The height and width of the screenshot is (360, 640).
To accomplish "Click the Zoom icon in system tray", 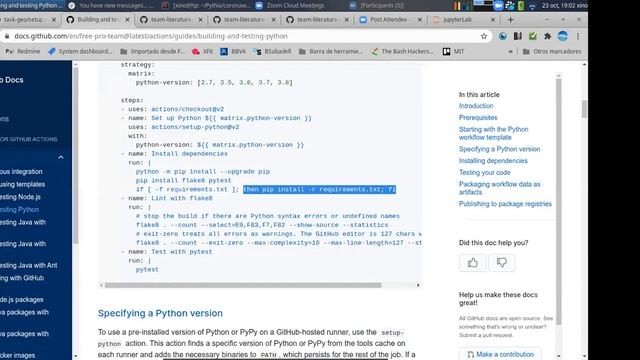I will (498, 6).
